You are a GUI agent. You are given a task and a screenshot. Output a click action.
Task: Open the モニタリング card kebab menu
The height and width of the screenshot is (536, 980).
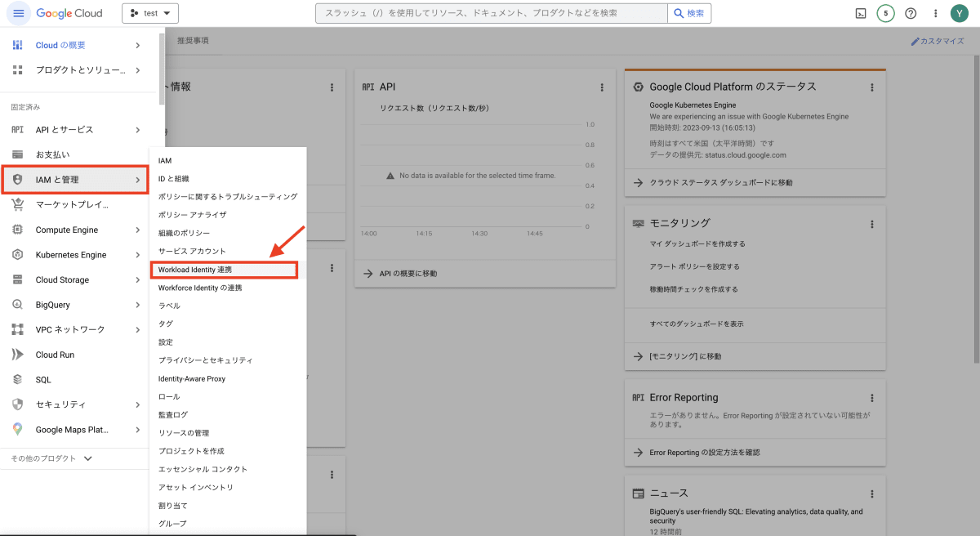point(871,223)
